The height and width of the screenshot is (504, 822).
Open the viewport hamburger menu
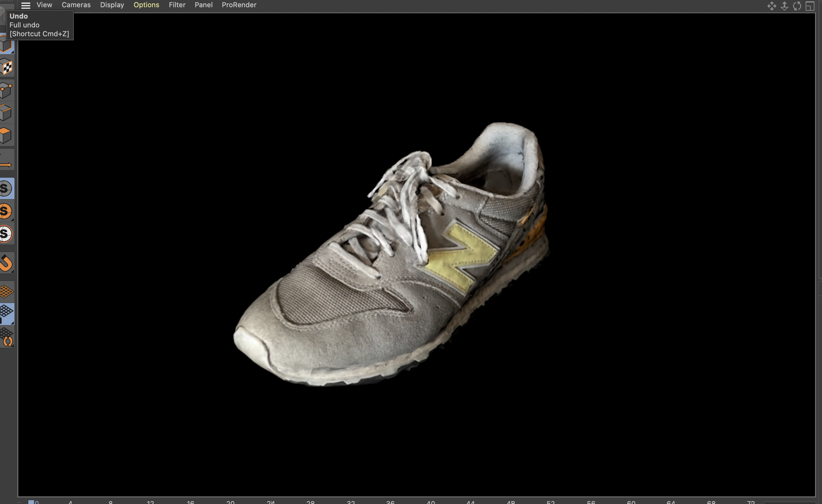point(26,5)
